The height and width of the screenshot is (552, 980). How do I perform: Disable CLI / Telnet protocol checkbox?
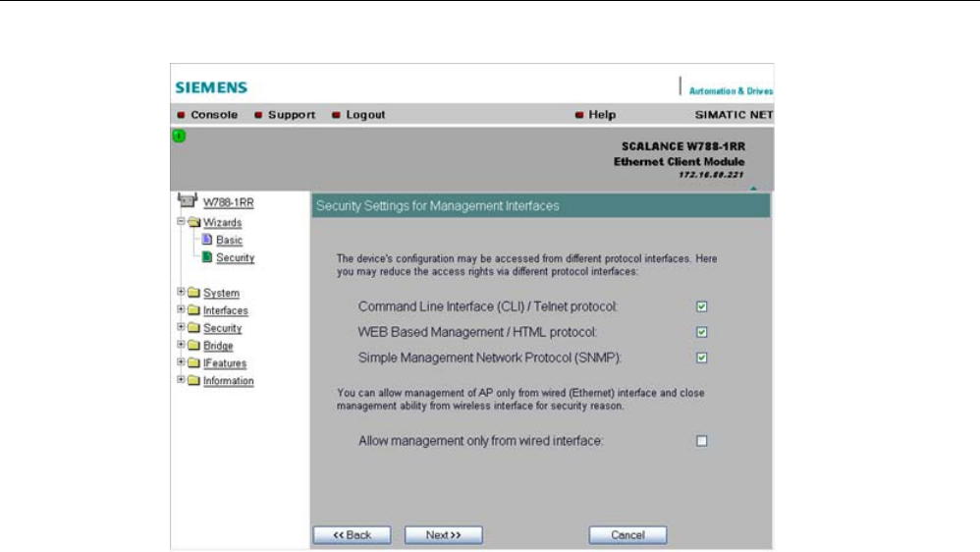click(x=702, y=306)
